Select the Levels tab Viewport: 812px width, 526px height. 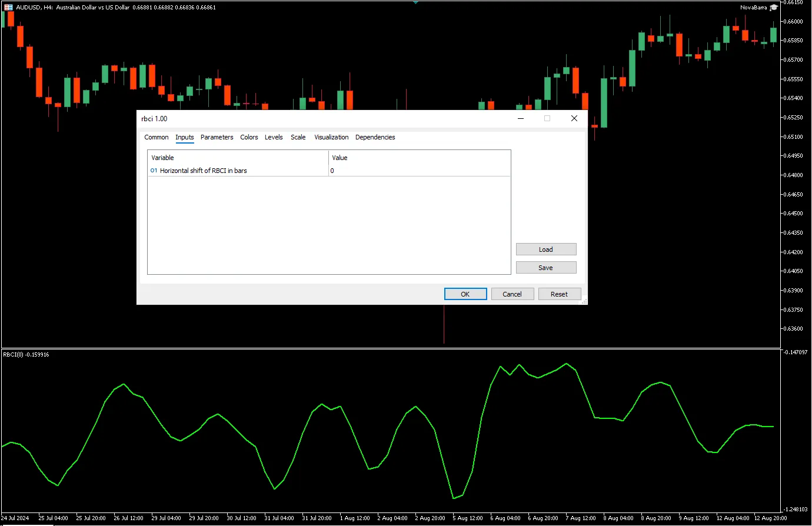point(274,137)
